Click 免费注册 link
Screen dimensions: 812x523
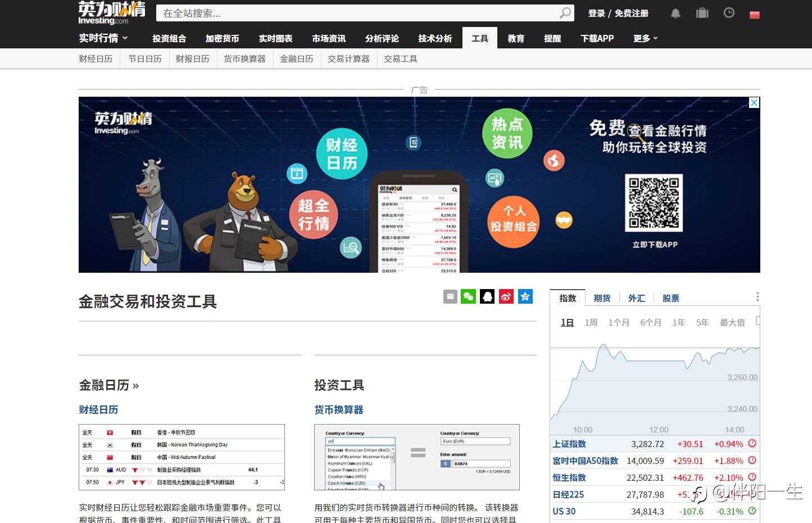tap(631, 13)
